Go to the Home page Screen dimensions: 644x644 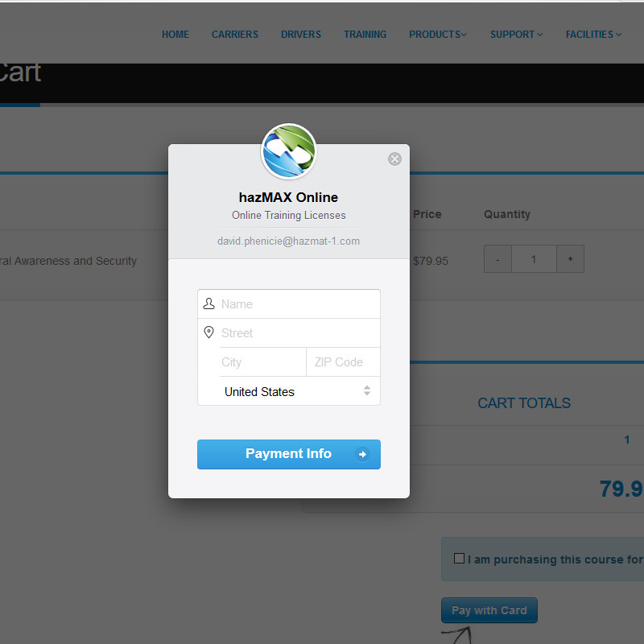coord(175,35)
